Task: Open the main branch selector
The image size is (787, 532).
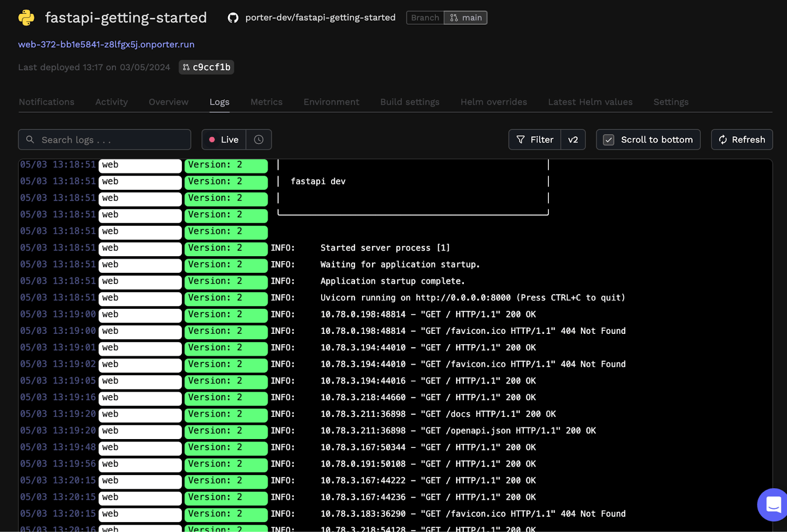Action: point(466,18)
